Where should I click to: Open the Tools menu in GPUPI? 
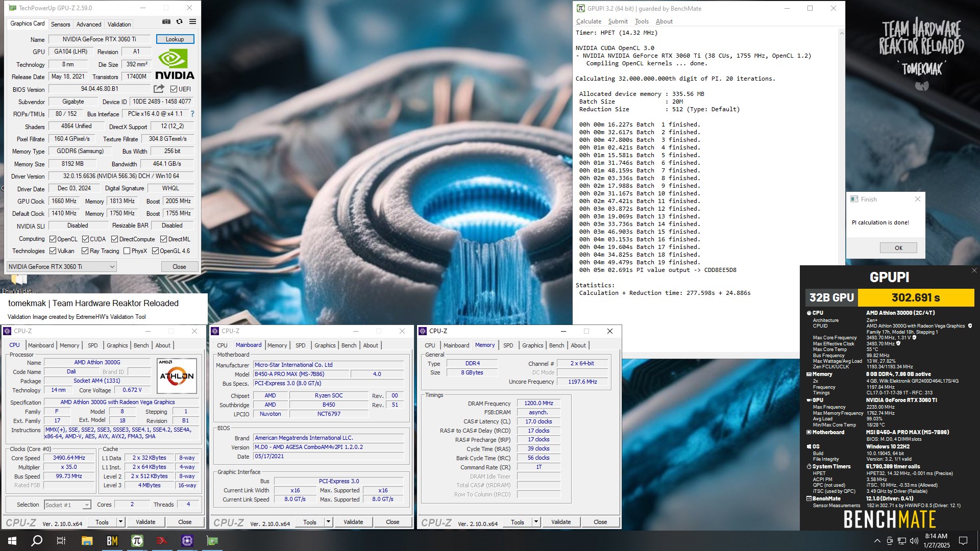click(642, 21)
